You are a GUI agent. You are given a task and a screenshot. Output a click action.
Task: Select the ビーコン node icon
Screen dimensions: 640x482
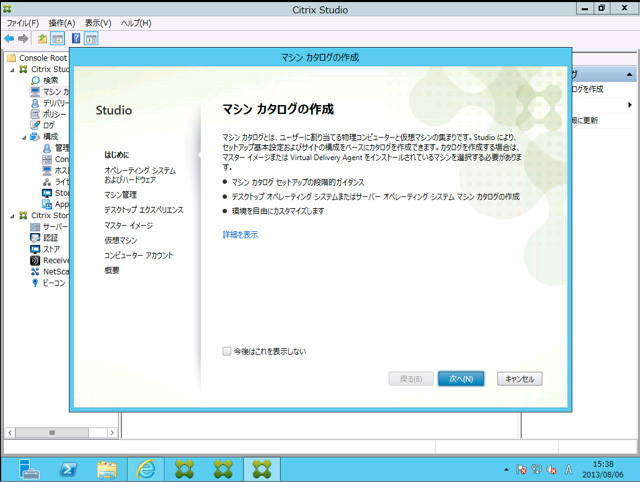(36, 282)
